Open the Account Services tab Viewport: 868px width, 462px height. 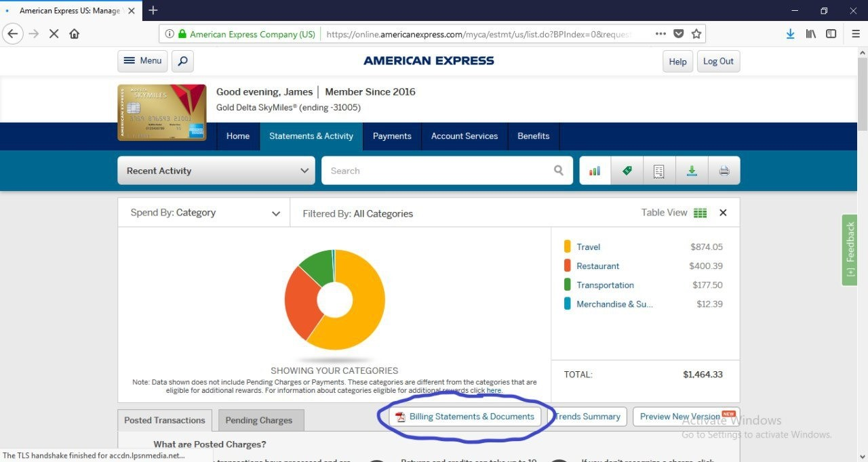coord(465,136)
